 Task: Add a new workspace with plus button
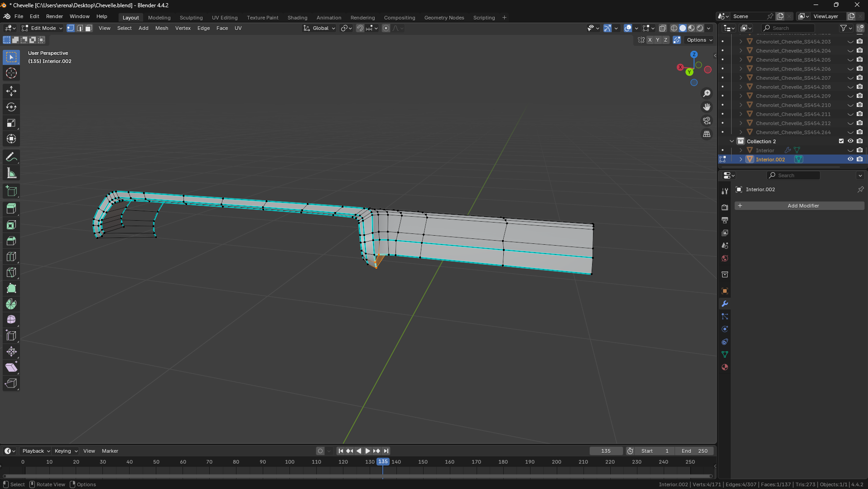[504, 18]
